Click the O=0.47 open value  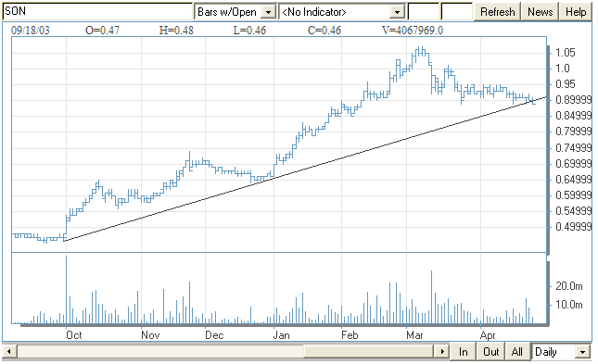[102, 31]
